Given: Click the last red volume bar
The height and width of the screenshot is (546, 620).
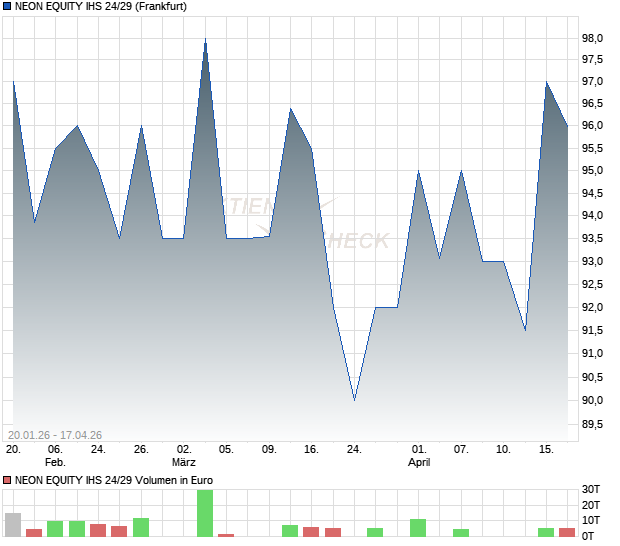Looking at the screenshot, I should pos(567,532).
